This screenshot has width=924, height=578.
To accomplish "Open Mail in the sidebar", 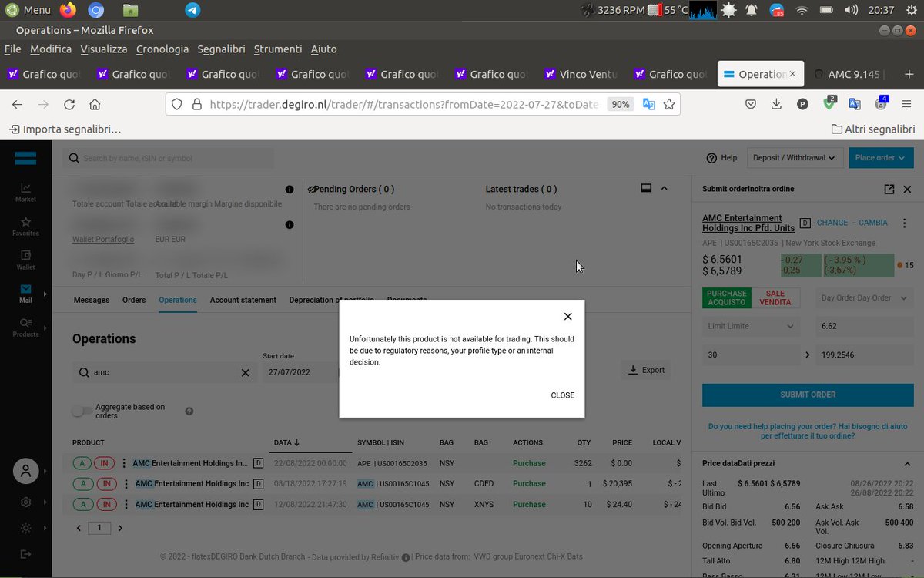I will [x=25, y=294].
